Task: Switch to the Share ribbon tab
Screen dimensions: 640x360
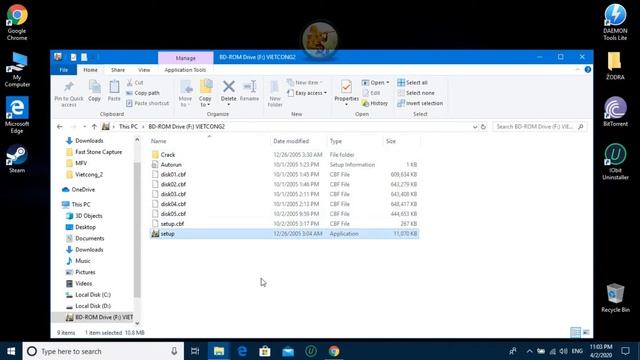Action: tap(118, 70)
